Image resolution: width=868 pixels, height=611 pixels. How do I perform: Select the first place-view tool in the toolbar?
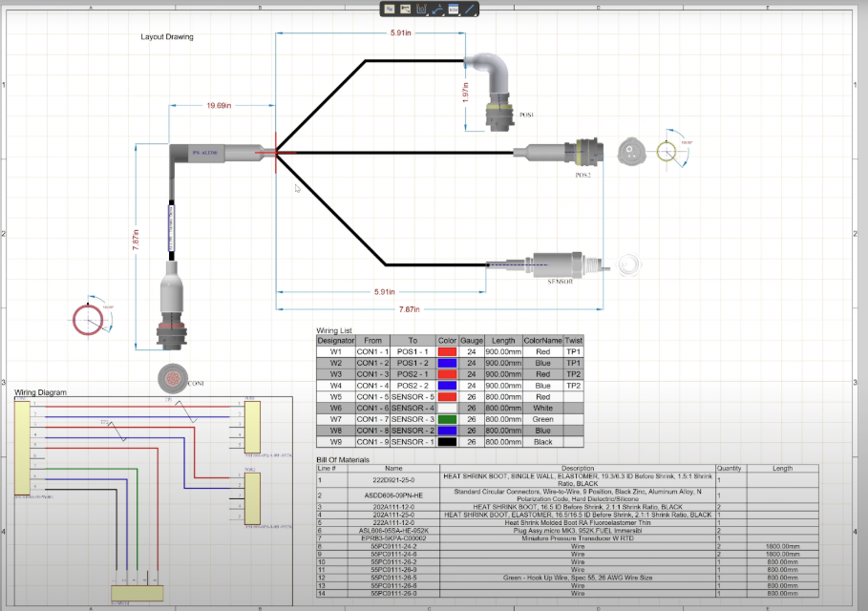[390, 9]
